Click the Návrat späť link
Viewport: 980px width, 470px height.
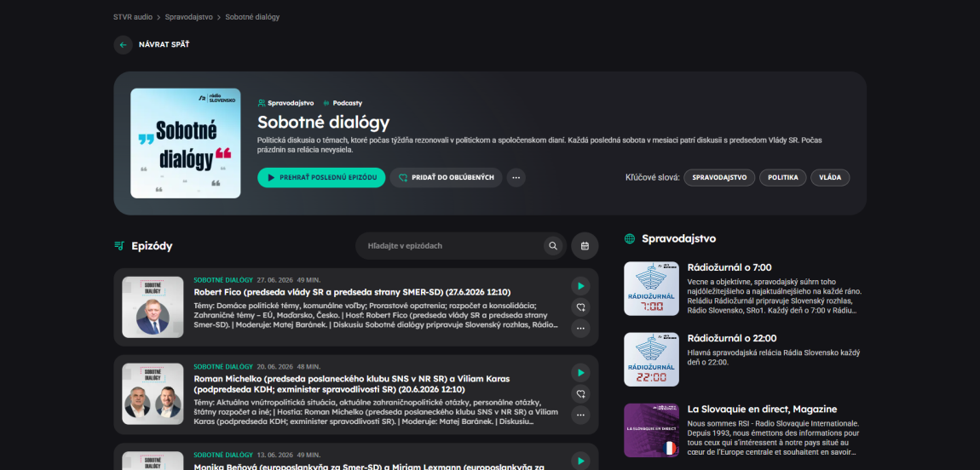click(x=164, y=45)
